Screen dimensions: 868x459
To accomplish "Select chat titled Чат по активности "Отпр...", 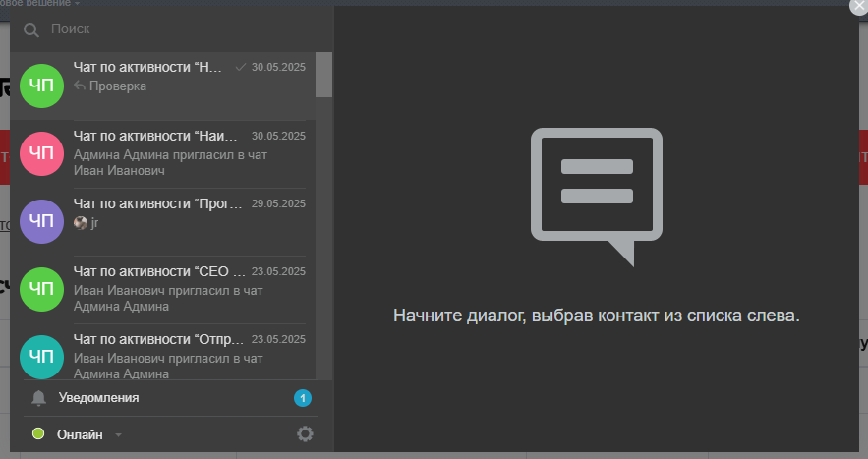I will coord(158,339).
